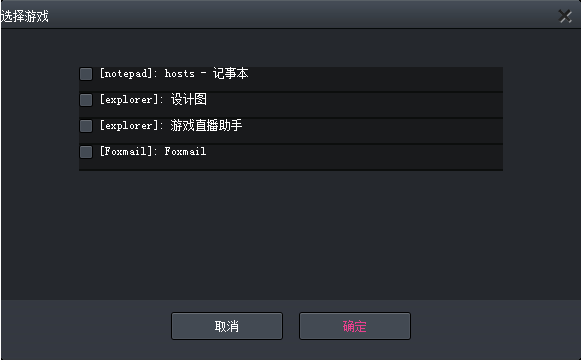Toggle the Foxmail checkbox

[86, 152]
